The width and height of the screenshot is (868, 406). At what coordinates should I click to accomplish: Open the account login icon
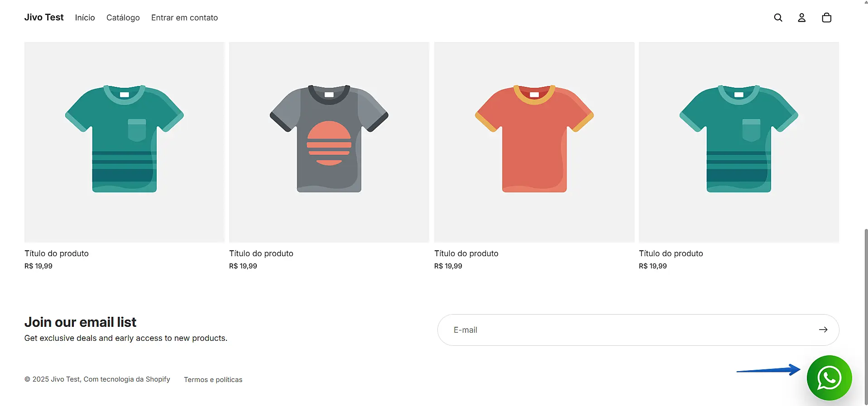tap(801, 18)
